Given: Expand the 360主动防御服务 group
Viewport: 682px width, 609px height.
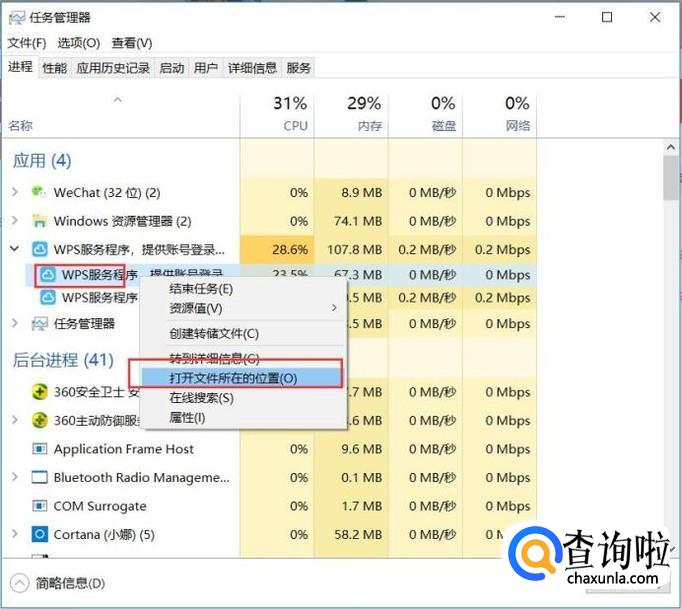Looking at the screenshot, I should point(15,420).
